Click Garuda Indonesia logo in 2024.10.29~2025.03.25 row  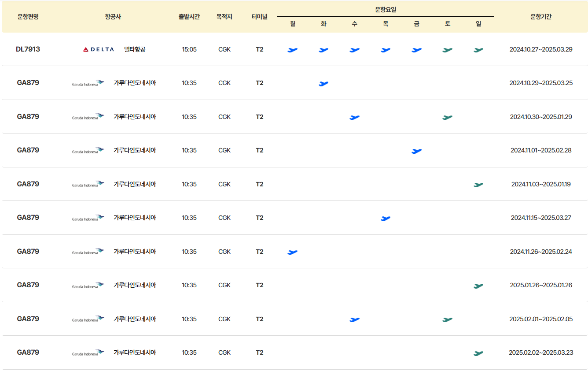[88, 83]
